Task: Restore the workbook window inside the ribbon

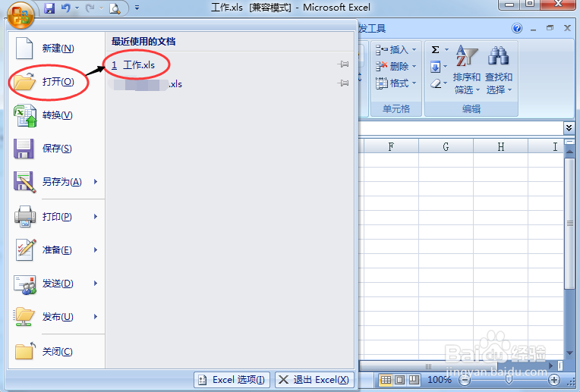Action: click(x=550, y=28)
